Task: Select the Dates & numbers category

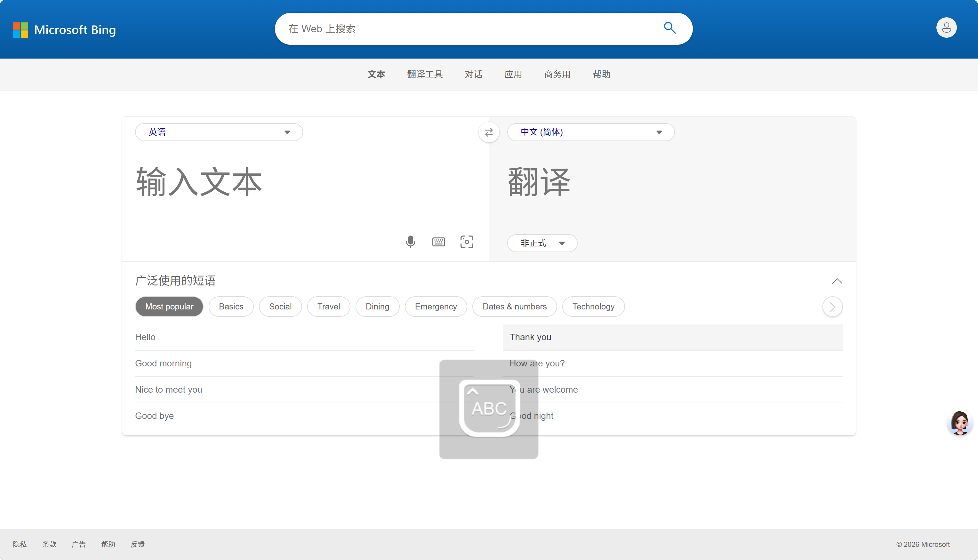Action: coord(515,307)
